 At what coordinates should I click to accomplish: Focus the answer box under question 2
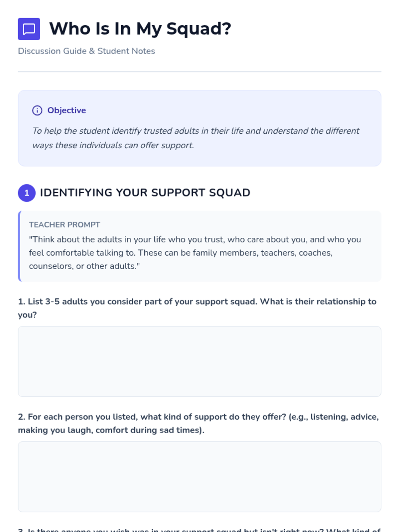point(199,477)
